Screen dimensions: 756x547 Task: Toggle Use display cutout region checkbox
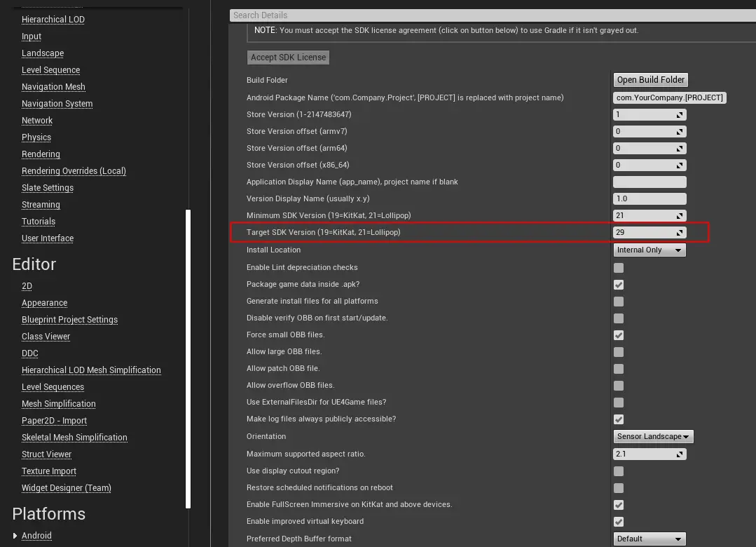point(619,471)
